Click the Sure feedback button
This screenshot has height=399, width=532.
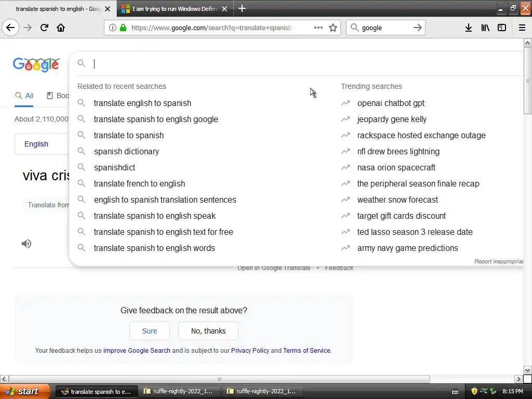pyautogui.click(x=149, y=331)
